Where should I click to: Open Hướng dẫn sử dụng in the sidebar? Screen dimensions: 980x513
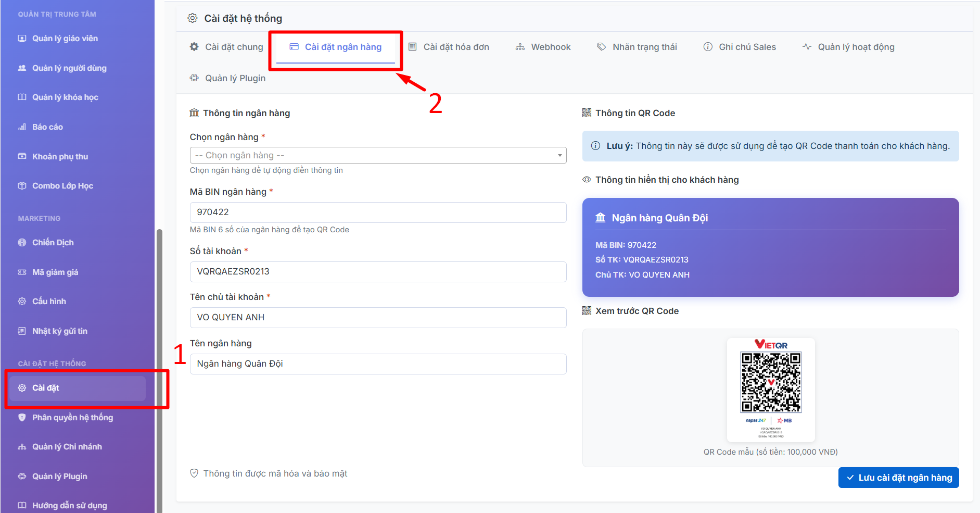[x=69, y=505]
